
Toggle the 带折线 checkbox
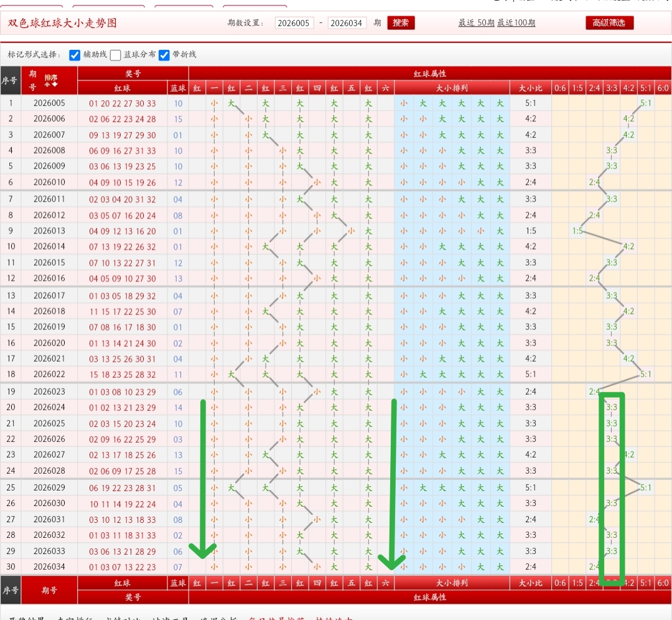[164, 55]
